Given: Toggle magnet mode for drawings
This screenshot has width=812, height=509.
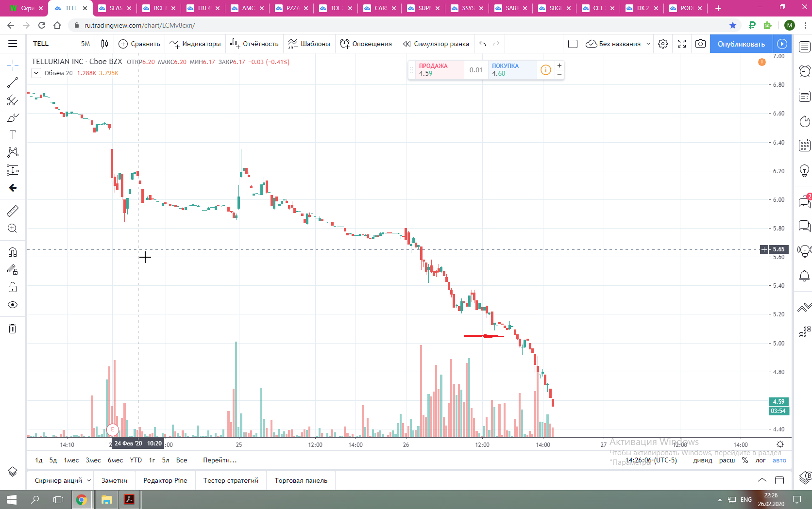Looking at the screenshot, I should click(13, 252).
